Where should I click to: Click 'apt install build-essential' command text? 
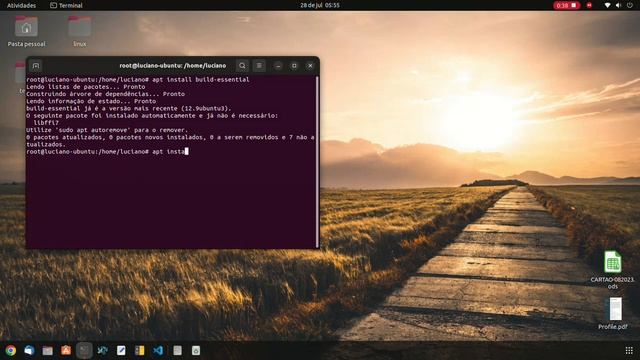click(x=200, y=80)
